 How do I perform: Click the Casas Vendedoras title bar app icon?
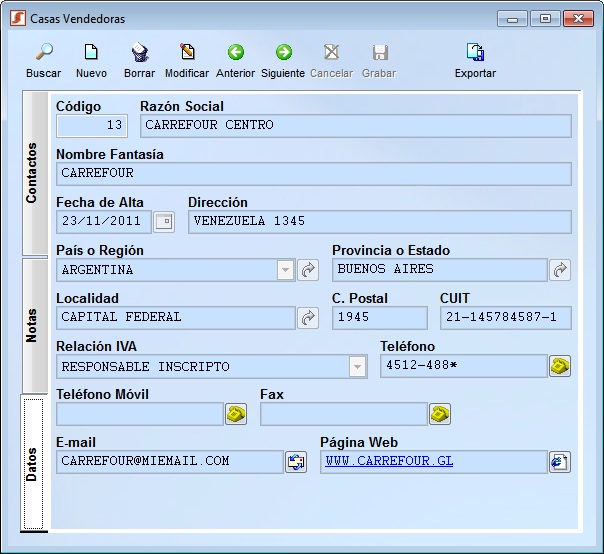click(18, 18)
